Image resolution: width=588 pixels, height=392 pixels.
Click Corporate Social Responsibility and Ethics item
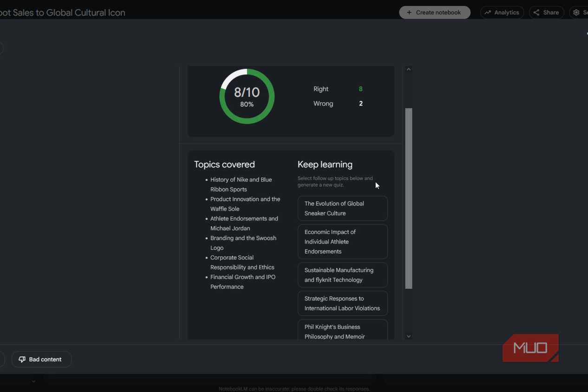pos(242,262)
